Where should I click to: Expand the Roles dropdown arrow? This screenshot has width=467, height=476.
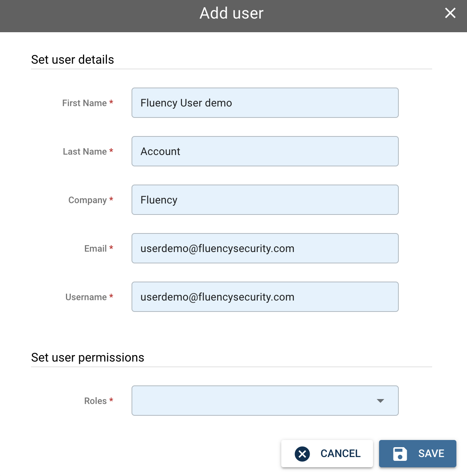tap(380, 401)
